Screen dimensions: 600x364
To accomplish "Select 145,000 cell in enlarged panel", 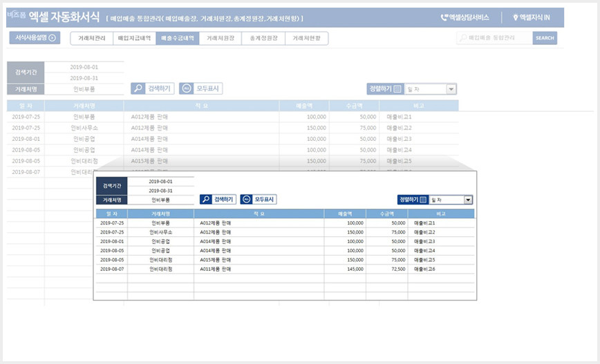I will pos(345,269).
